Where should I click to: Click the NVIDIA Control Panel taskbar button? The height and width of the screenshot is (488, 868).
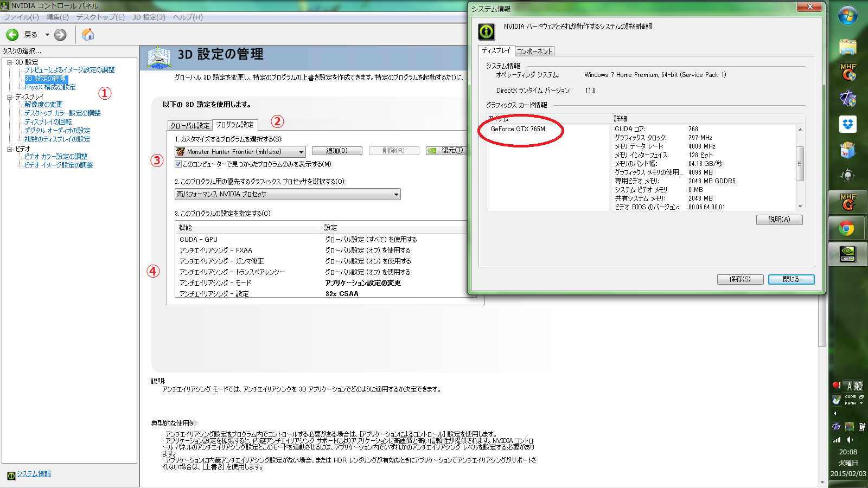848,254
